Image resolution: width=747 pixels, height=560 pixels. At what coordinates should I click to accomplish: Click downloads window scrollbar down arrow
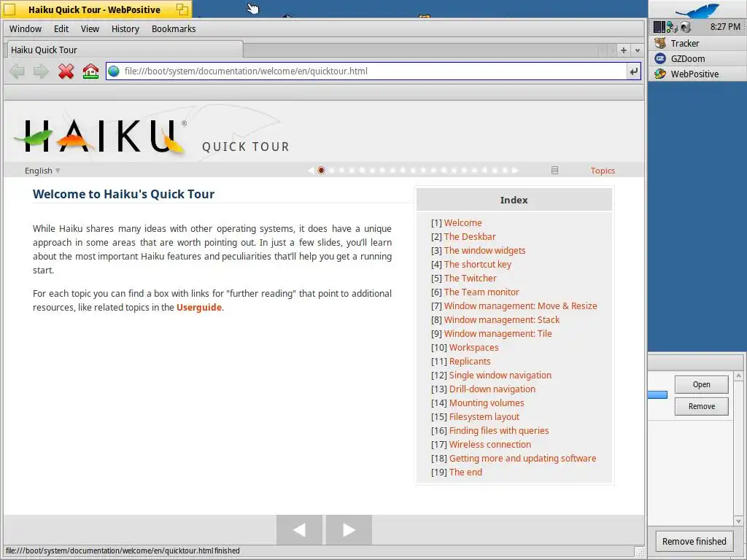click(x=738, y=521)
